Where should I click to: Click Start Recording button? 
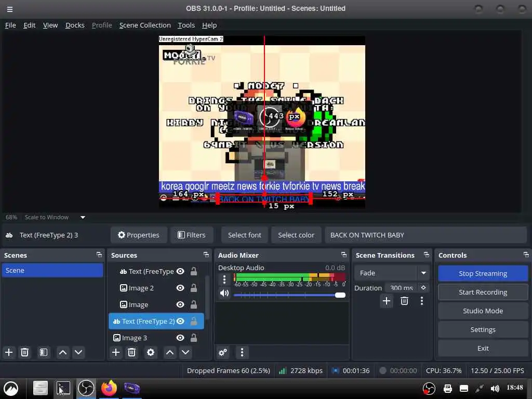coord(483,292)
